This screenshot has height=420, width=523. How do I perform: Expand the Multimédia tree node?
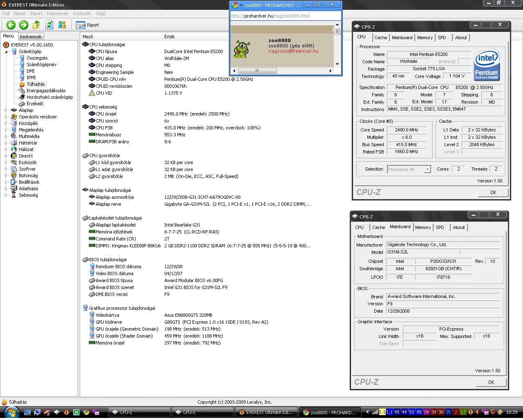point(6,136)
